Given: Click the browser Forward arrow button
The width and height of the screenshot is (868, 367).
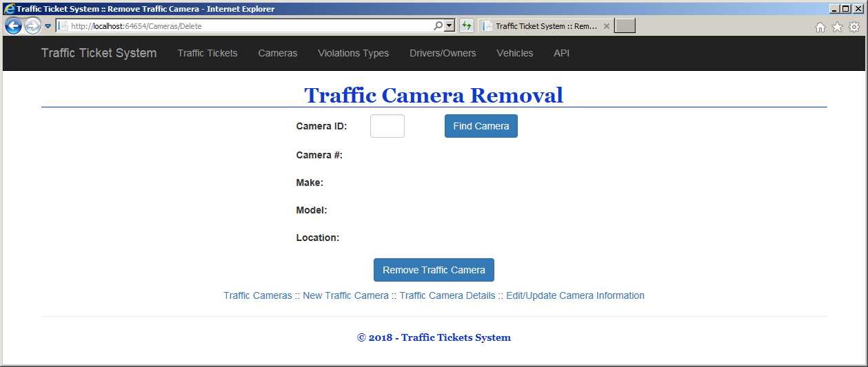Looking at the screenshot, I should tap(32, 26).
